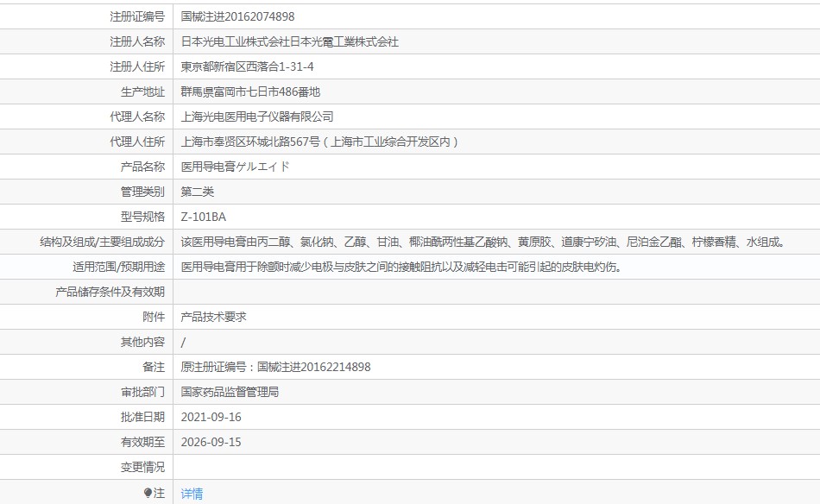Click the 结构及组成/主要组成成分 label
820x504 pixels.
coord(103,242)
